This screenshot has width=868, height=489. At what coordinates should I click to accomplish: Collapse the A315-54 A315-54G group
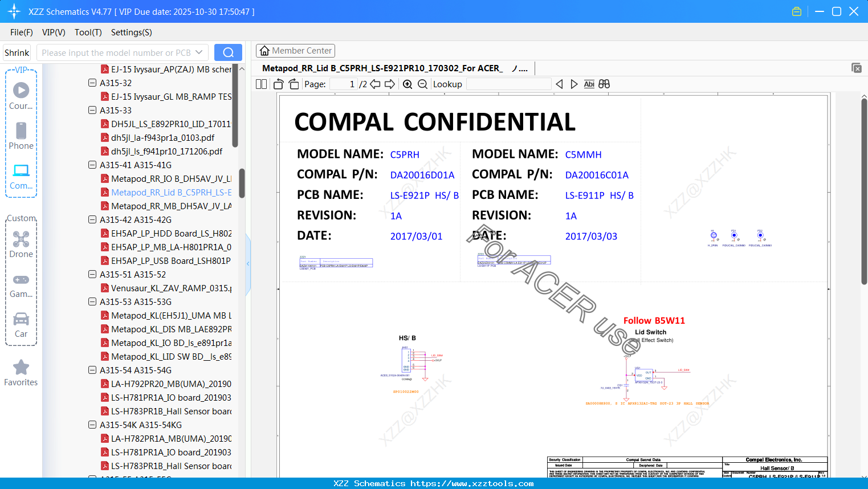[x=92, y=370]
